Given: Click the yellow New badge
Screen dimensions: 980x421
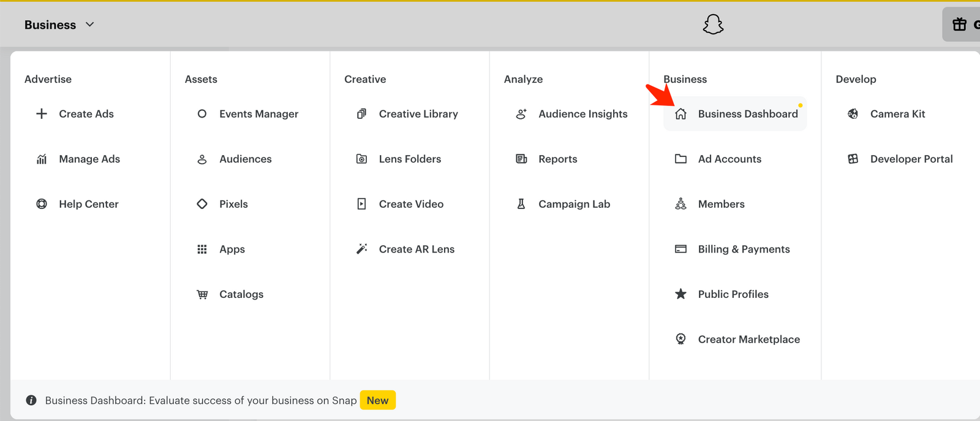Looking at the screenshot, I should 378,401.
